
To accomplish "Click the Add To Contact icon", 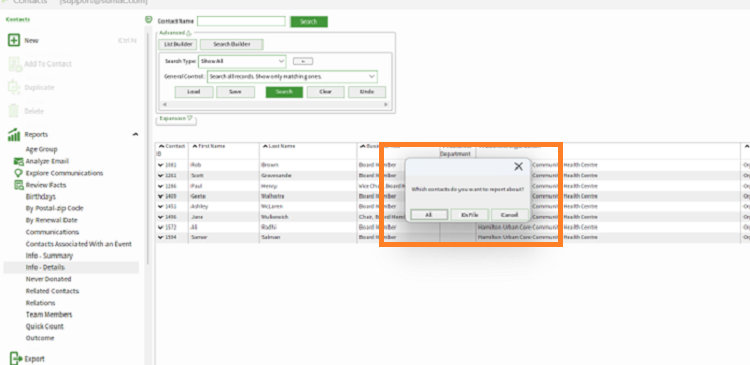I will [x=15, y=64].
